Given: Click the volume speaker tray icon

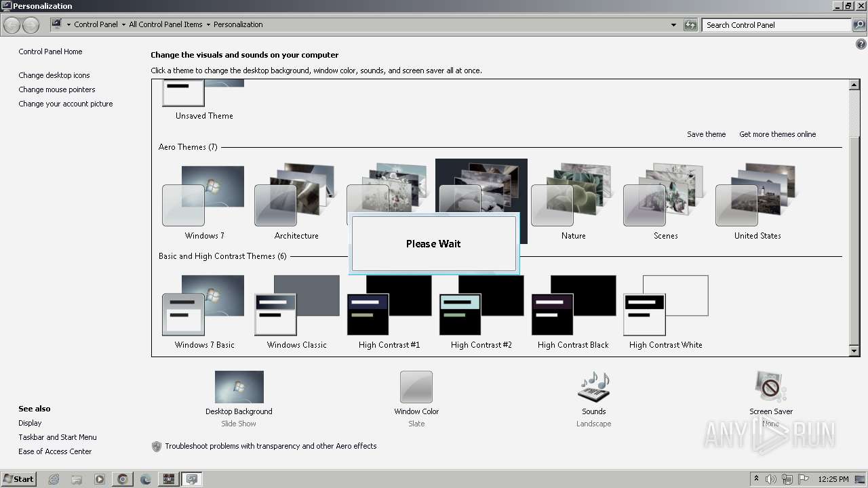Looking at the screenshot, I should [x=771, y=479].
